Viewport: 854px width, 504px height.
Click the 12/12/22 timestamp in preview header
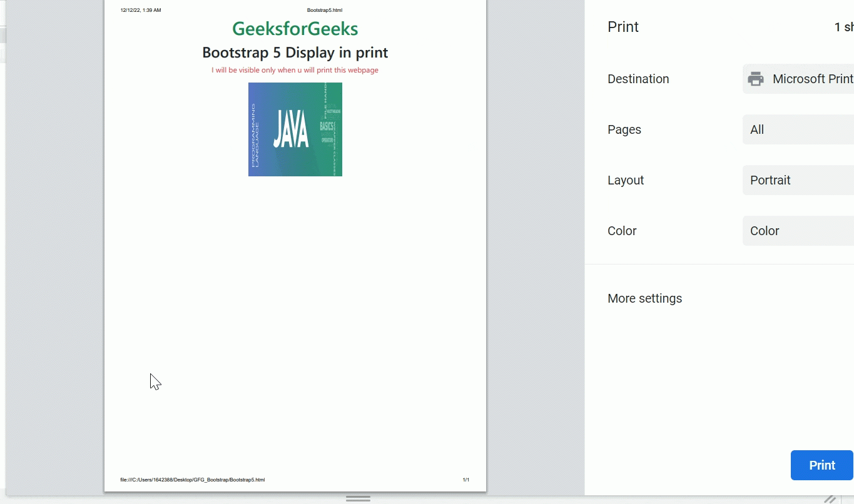pyautogui.click(x=140, y=10)
